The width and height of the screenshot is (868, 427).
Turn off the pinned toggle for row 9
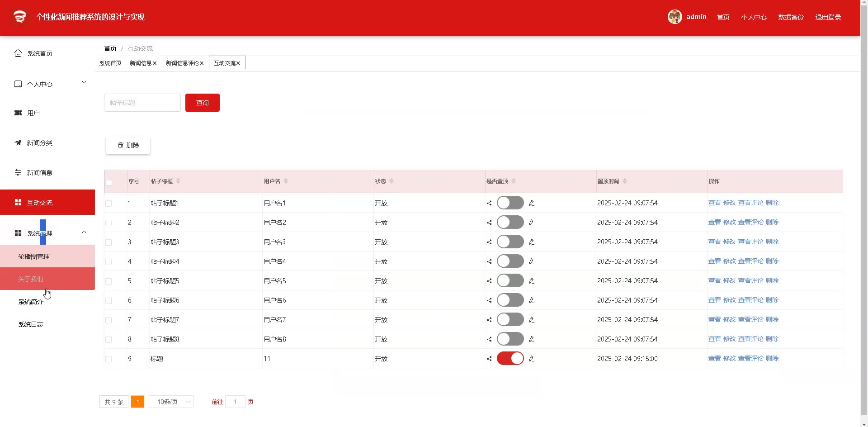(510, 358)
